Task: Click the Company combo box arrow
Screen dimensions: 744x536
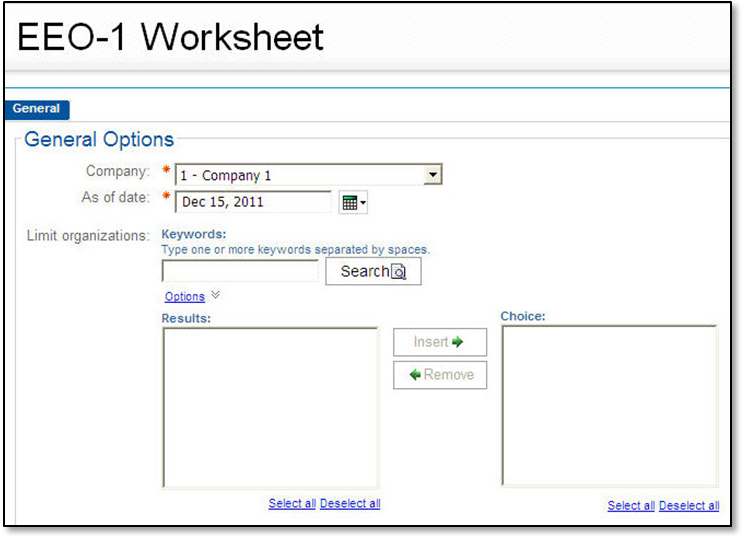Action: 432,175
